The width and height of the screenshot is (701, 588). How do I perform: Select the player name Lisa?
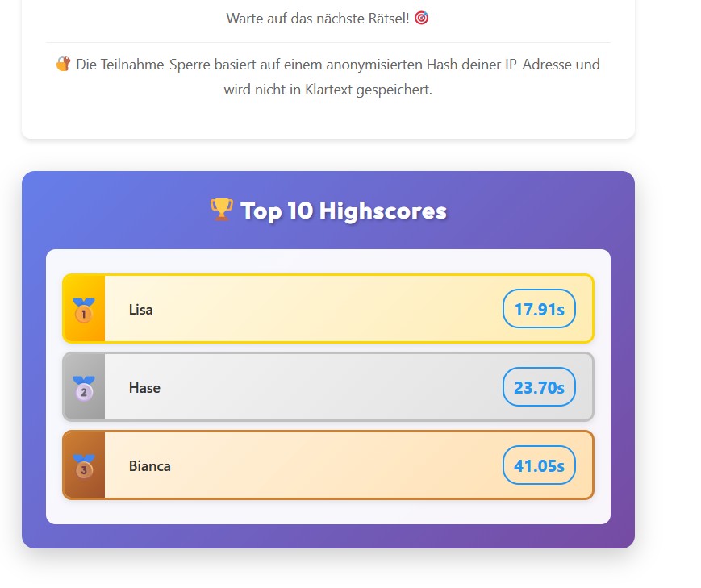pos(140,310)
